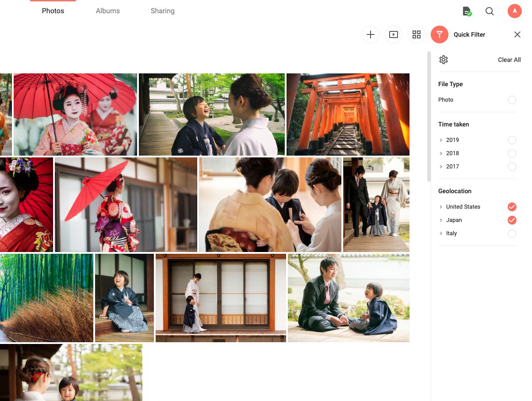Switch view with the grid layout icon
Image resolution: width=532 pixels, height=401 pixels.
pos(417,34)
